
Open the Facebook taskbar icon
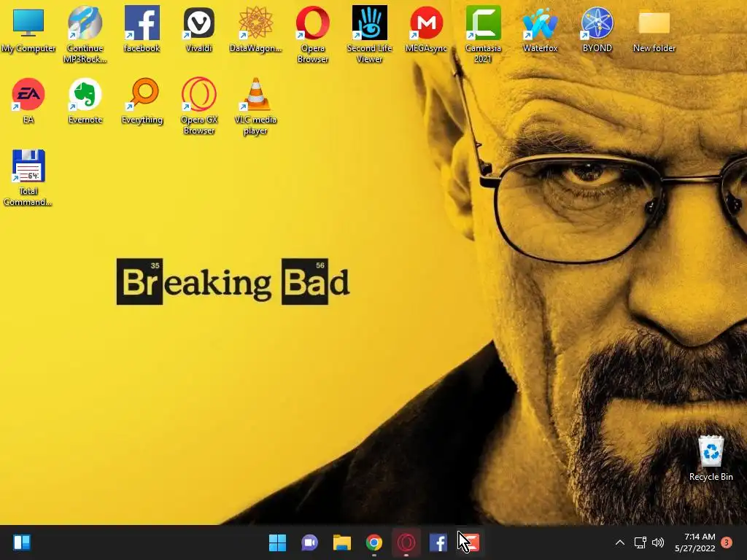[438, 542]
